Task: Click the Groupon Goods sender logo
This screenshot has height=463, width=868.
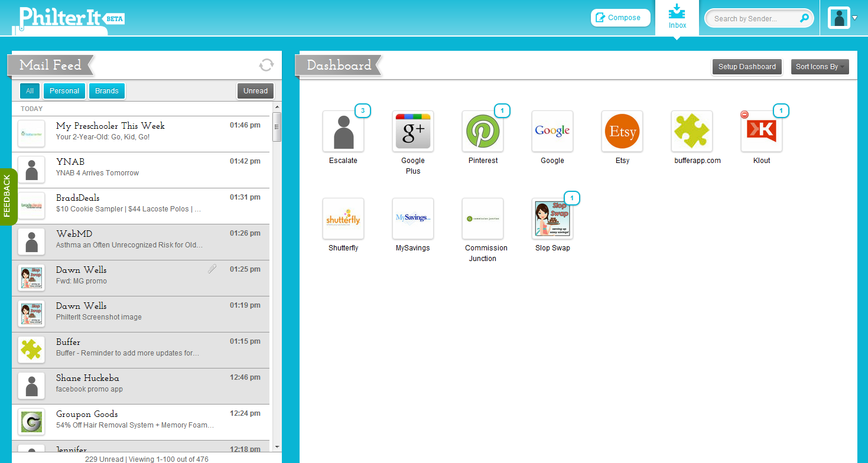Action: click(x=32, y=422)
